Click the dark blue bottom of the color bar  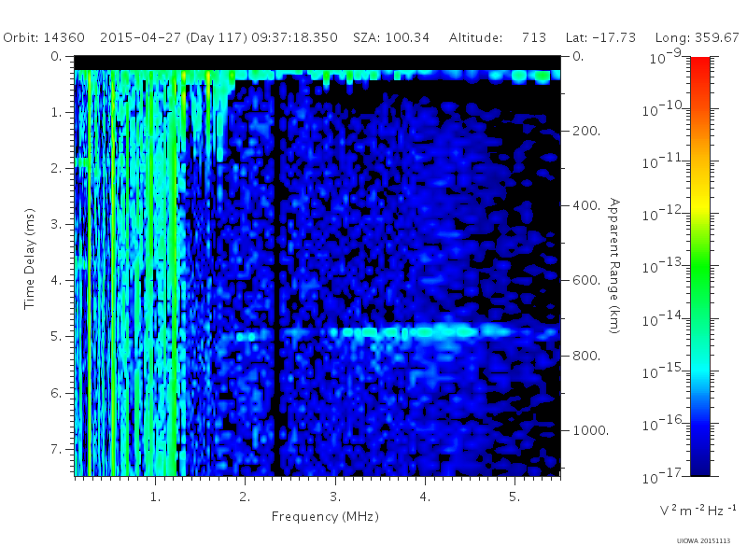(x=699, y=467)
